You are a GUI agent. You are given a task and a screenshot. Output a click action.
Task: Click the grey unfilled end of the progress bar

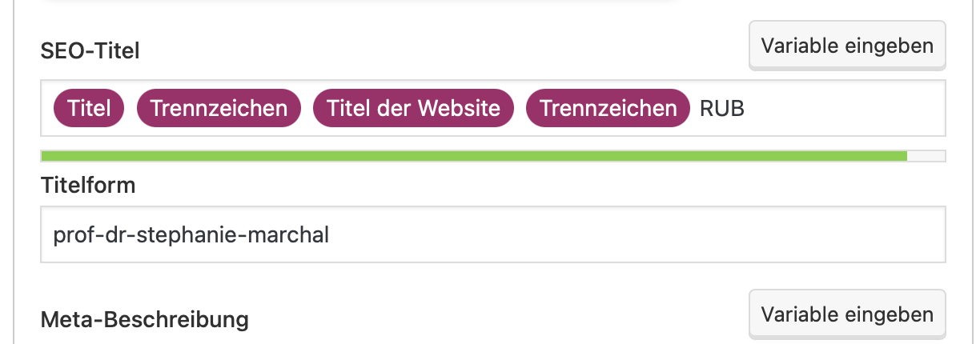pos(926,156)
